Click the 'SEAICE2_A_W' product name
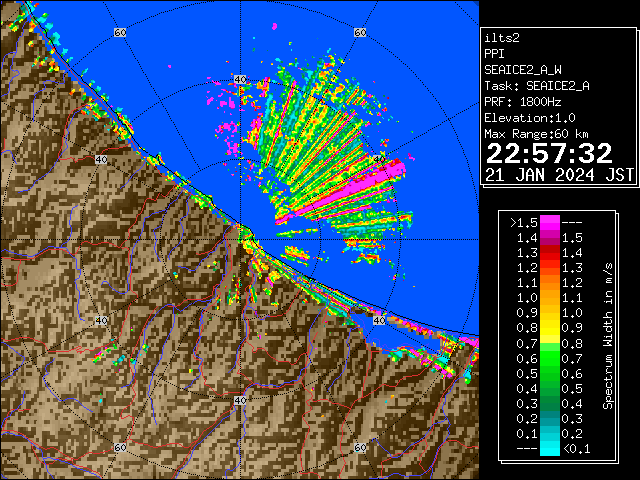 523,70
